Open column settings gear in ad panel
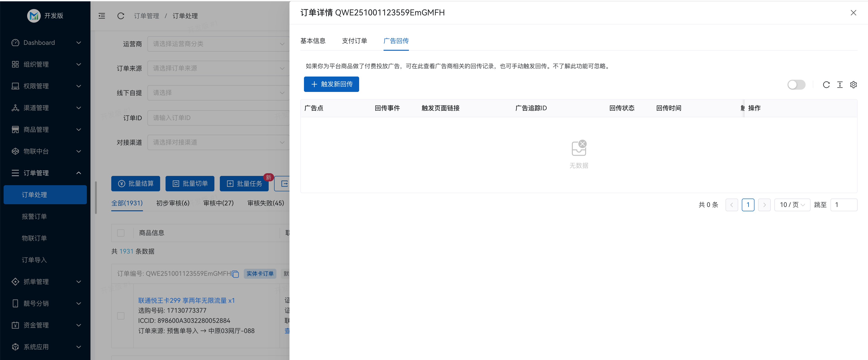868x360 pixels. click(854, 85)
